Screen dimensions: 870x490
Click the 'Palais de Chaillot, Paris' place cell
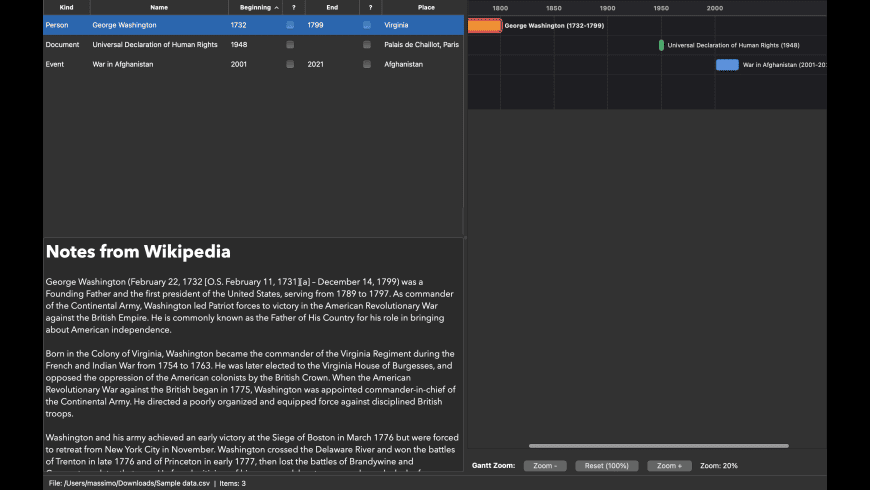point(422,44)
